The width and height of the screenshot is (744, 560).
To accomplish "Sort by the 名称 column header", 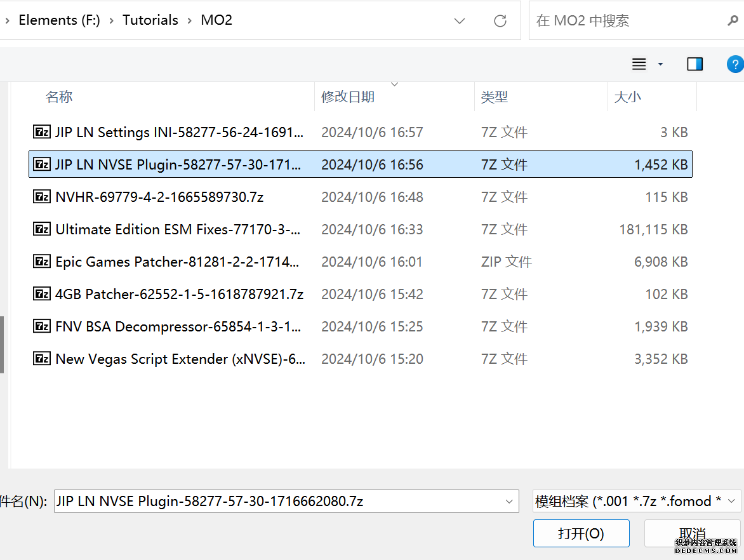I will coord(59,97).
